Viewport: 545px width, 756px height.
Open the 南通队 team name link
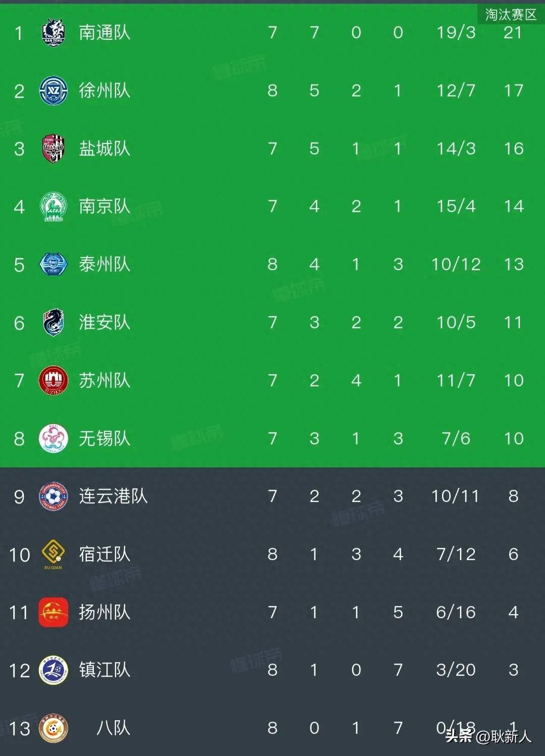point(104,33)
